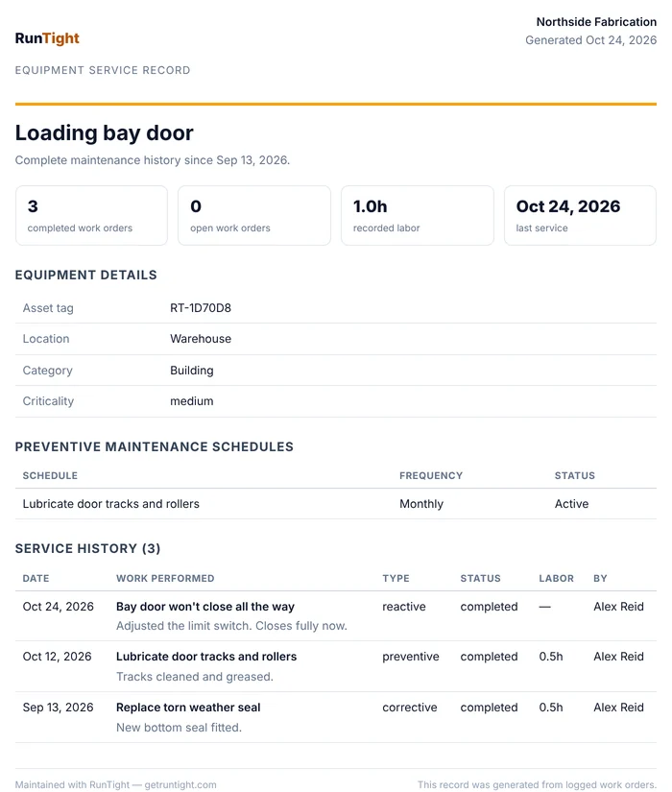672x792 pixels.
Task: Click the '0 open work orders' card
Action: pyautogui.click(x=254, y=216)
